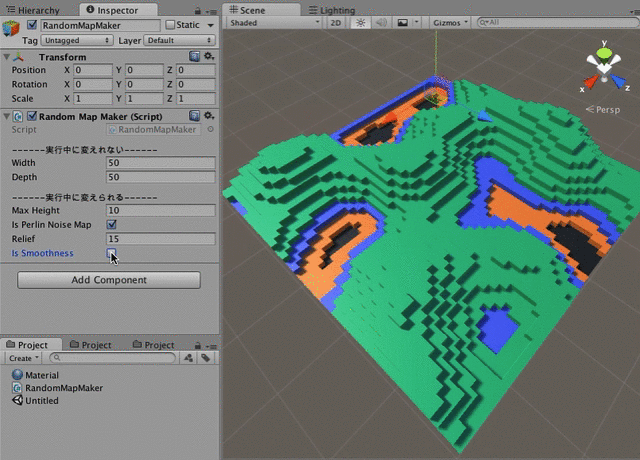Toggle Random Map Maker script enabled checkbox

pyautogui.click(x=32, y=116)
